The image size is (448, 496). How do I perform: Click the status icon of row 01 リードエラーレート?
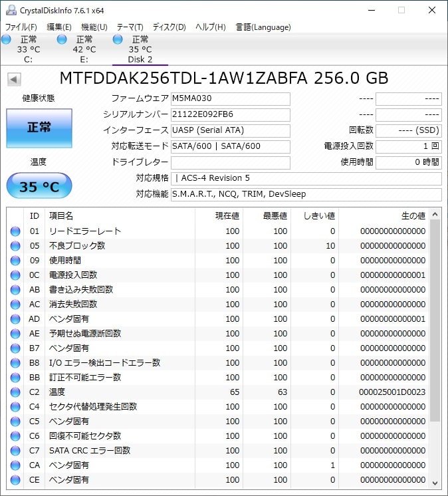(x=15, y=231)
